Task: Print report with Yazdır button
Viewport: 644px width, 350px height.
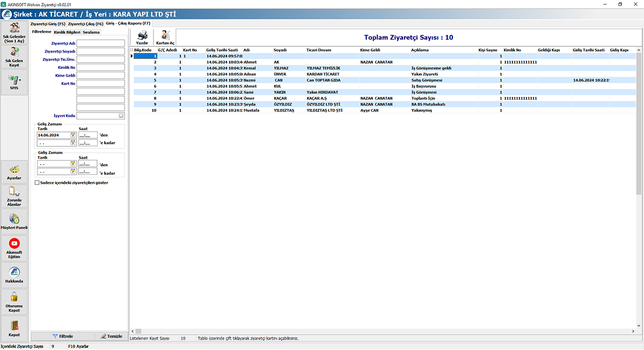Action: (142, 36)
